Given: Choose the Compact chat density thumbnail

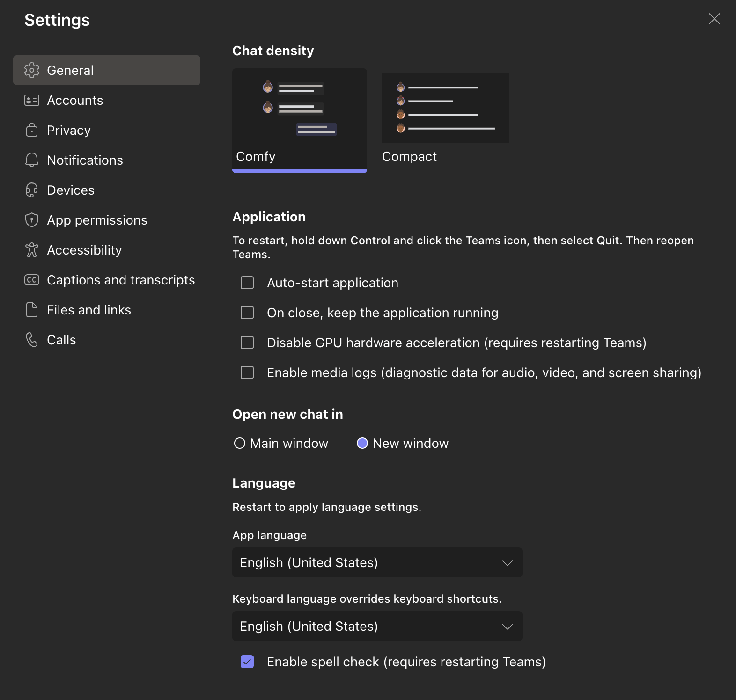Looking at the screenshot, I should (x=445, y=108).
